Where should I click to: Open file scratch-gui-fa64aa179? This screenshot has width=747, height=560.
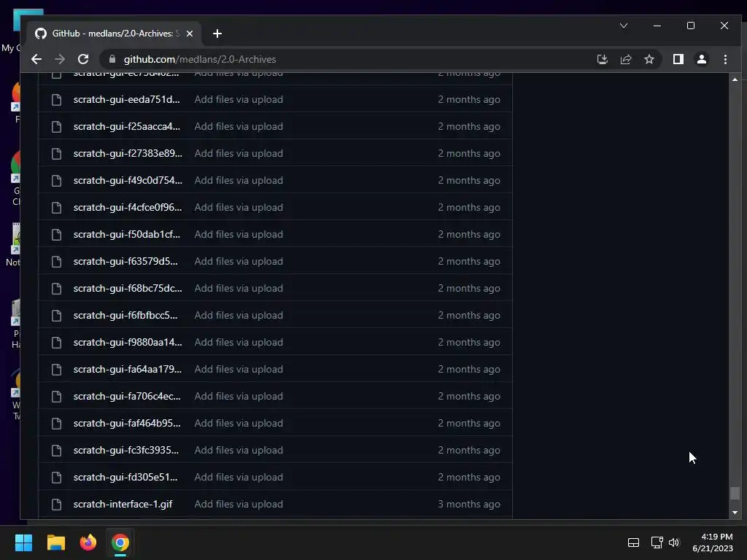127,369
